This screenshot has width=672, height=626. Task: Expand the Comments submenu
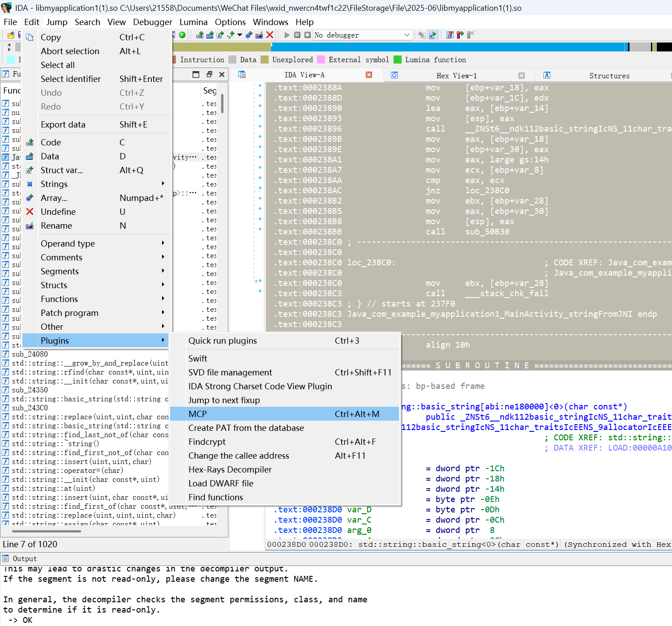(163, 257)
